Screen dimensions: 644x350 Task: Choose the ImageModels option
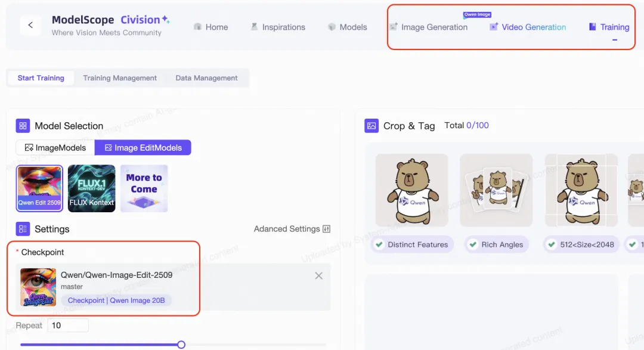pyautogui.click(x=55, y=147)
